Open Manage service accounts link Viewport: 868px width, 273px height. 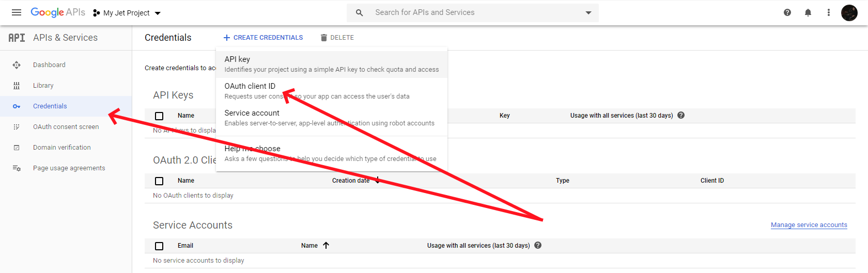[x=809, y=225]
